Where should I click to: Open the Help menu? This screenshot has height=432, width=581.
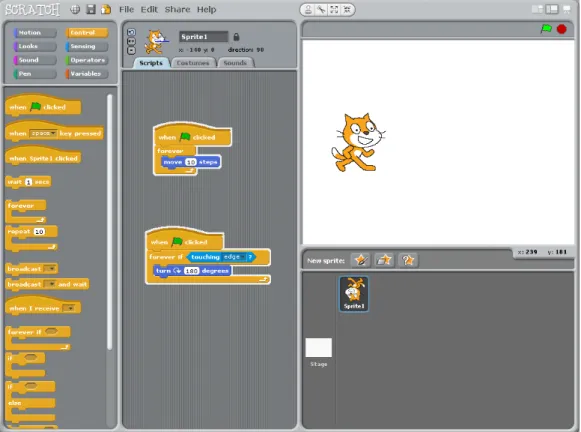point(206,10)
